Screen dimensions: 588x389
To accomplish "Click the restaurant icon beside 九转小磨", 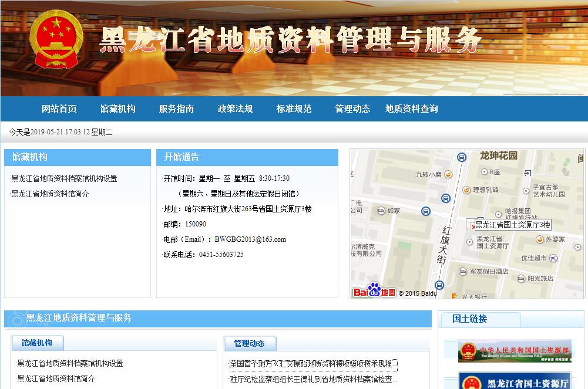I will point(448,174).
